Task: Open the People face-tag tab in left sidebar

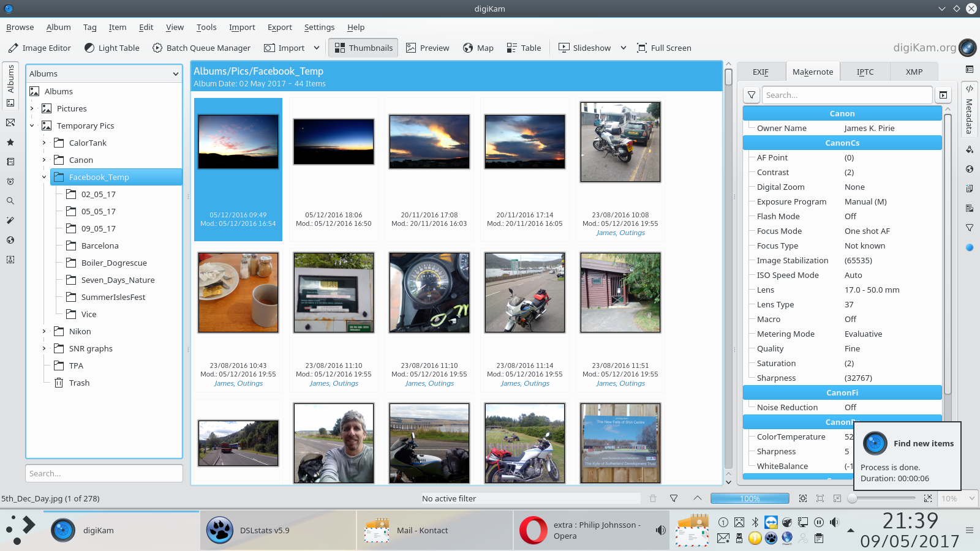Action: [x=10, y=260]
